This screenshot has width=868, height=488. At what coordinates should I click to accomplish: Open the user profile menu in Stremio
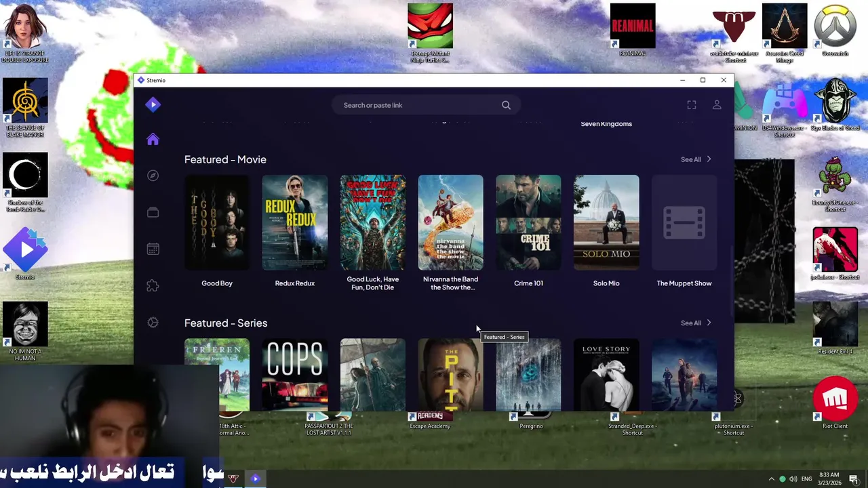point(717,105)
